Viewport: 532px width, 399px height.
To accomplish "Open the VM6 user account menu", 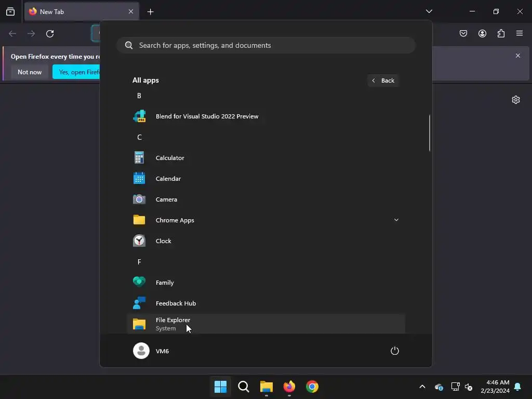I will 151,351.
